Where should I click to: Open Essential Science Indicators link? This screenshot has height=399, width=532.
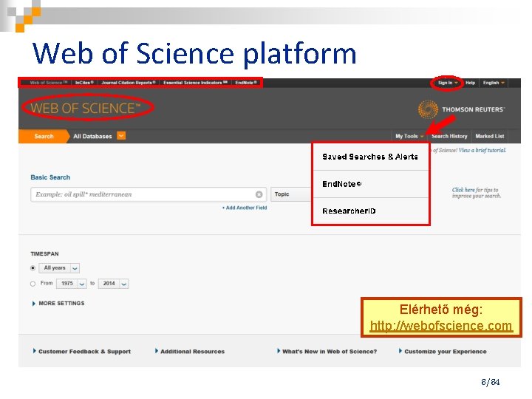[195, 83]
